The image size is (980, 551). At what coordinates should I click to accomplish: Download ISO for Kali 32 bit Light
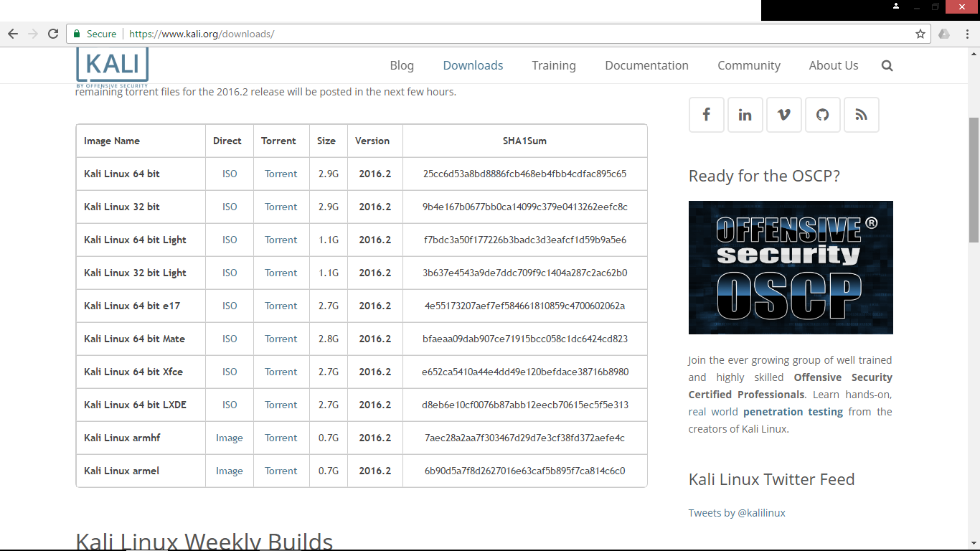point(230,273)
